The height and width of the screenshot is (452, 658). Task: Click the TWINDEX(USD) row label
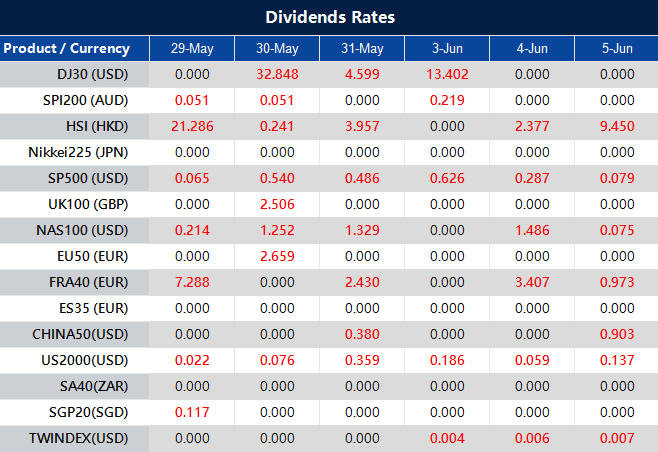click(84, 438)
